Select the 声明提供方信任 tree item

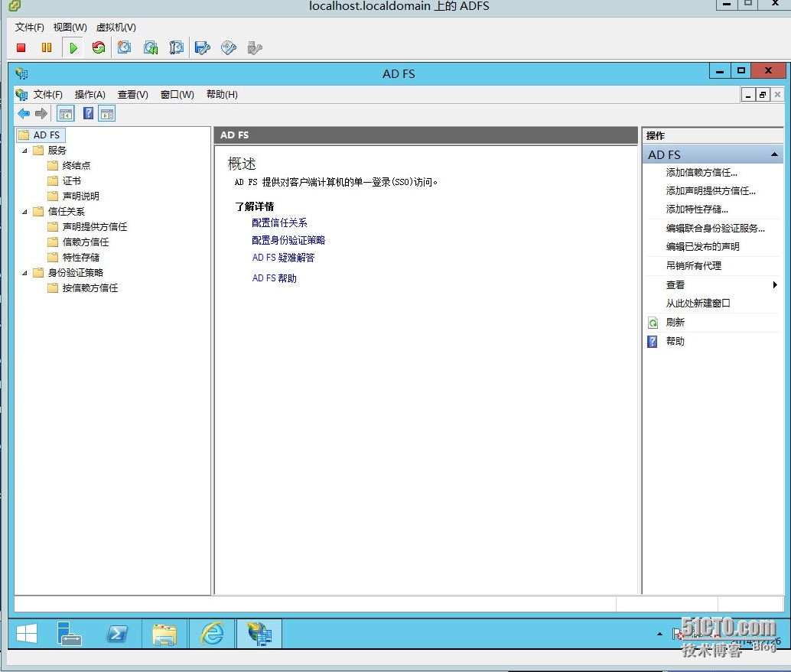click(x=94, y=227)
